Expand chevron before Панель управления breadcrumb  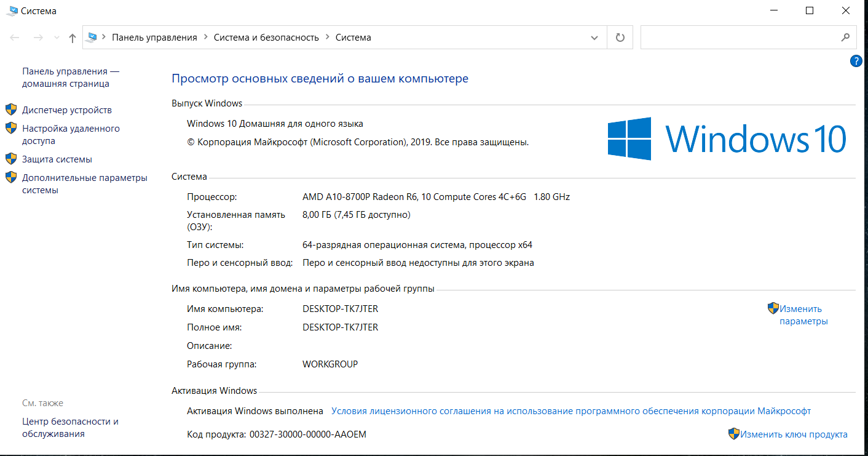[104, 38]
